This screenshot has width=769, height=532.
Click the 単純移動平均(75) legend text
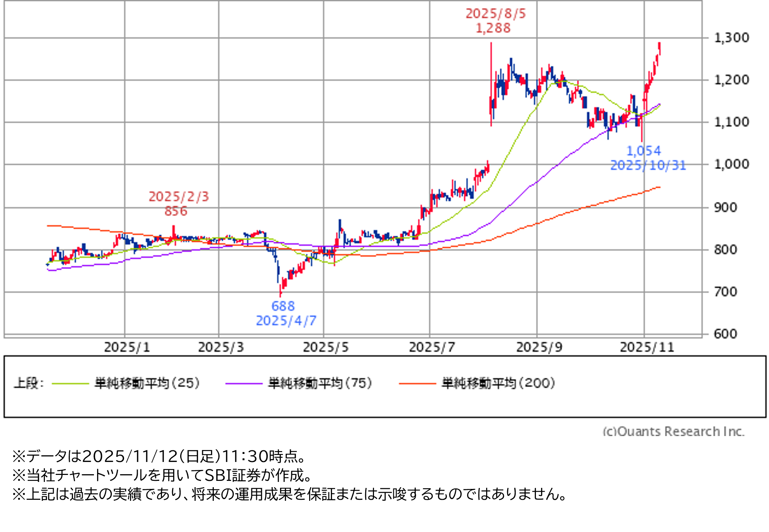320,383
